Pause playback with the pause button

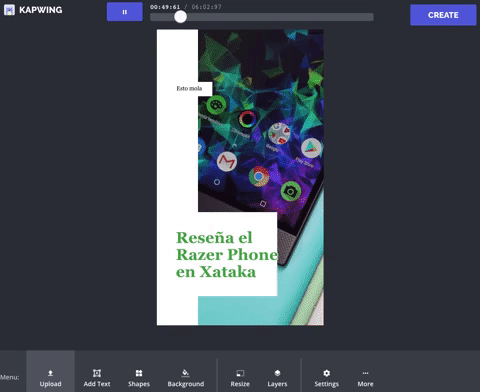[x=125, y=12]
